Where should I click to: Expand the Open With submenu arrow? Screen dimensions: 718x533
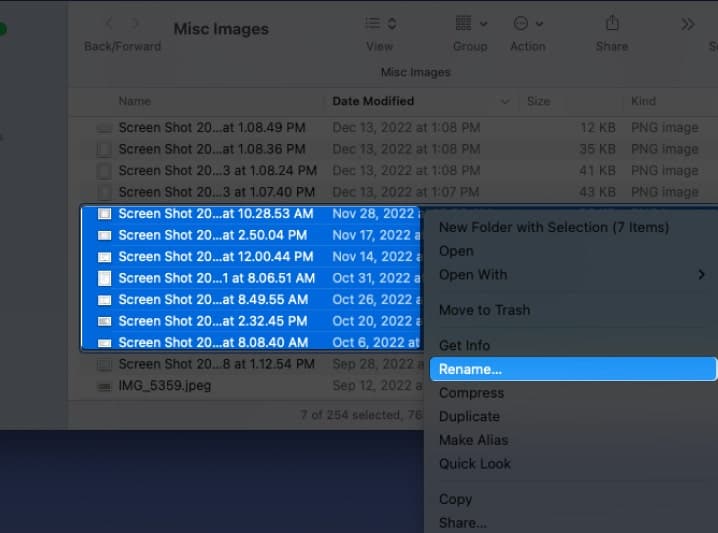701,275
